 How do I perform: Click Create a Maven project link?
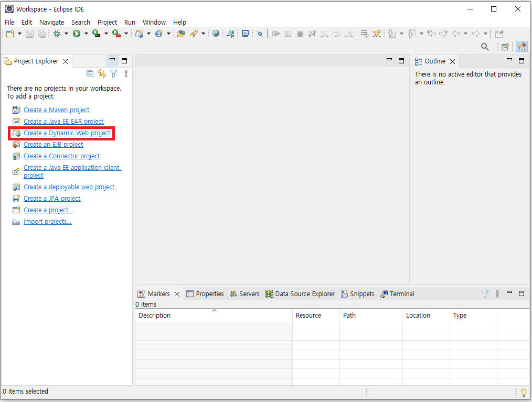[56, 110]
